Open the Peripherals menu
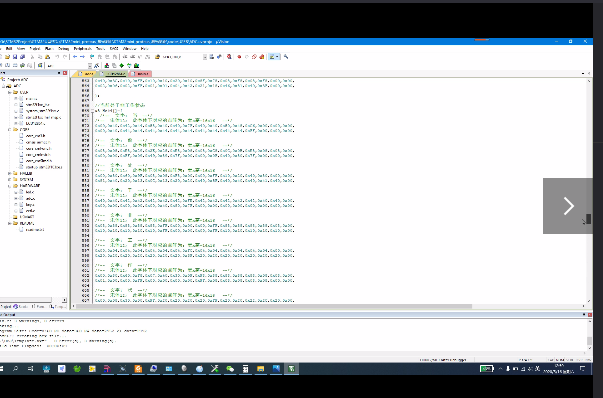Screen dimensions: 603x398 click(83, 49)
